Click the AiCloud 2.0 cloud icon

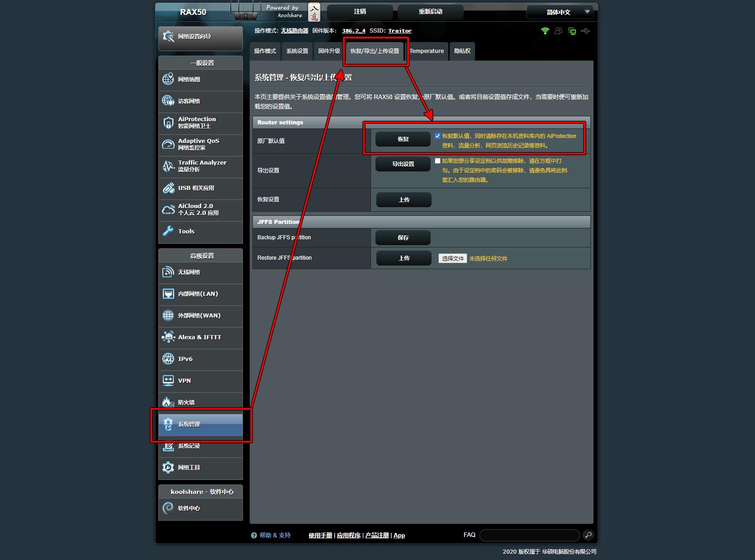168,209
